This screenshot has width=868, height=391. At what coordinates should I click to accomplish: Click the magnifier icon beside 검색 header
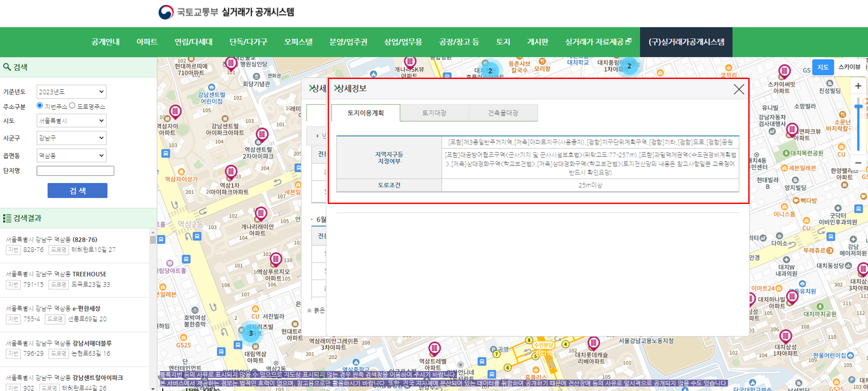point(7,67)
